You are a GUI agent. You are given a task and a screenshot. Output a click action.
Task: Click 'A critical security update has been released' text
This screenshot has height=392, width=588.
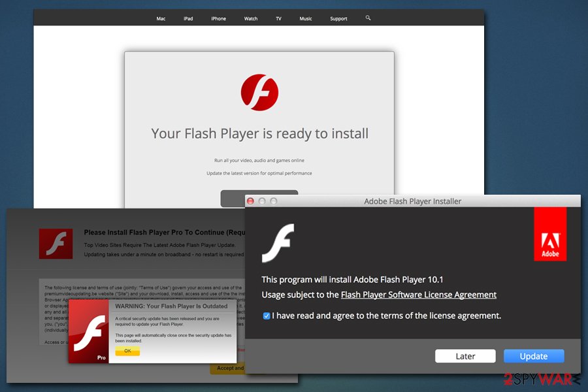[x=167, y=321]
